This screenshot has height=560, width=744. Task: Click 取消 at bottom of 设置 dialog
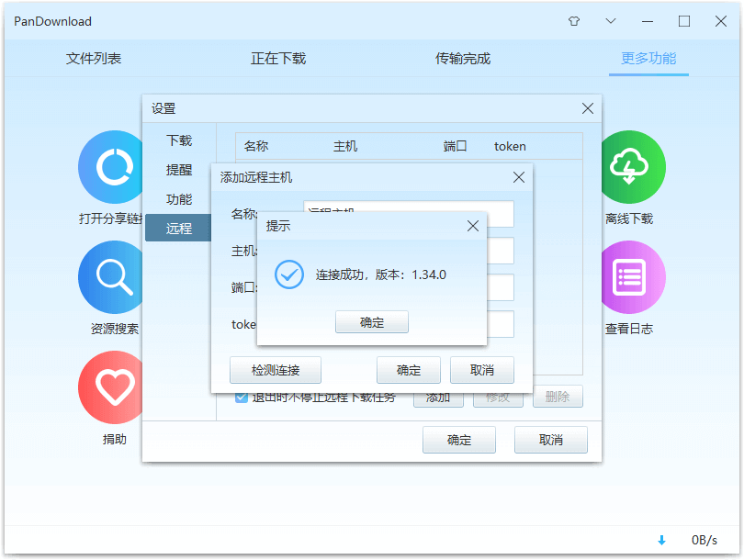coord(550,440)
